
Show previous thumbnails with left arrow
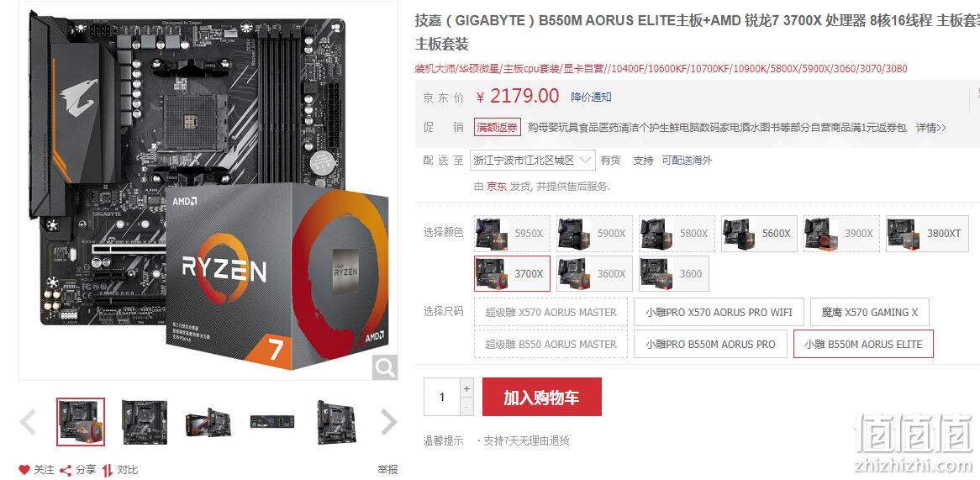point(28,422)
